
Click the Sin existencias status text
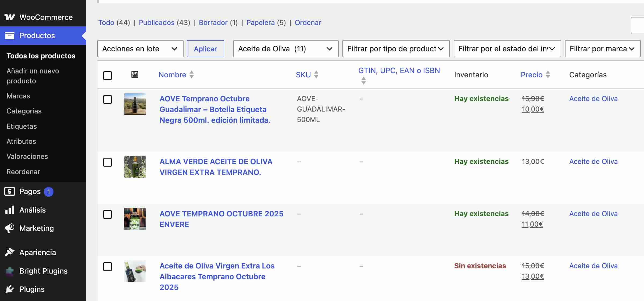(480, 266)
